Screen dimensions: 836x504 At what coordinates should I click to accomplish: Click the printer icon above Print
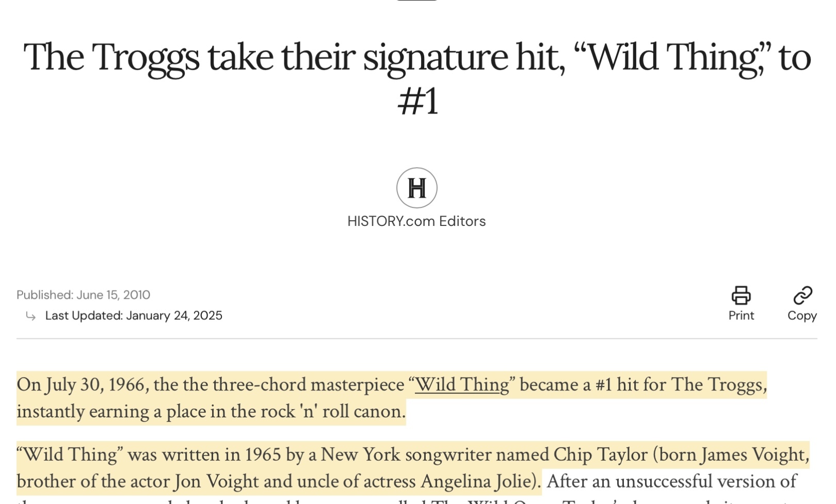[741, 296]
